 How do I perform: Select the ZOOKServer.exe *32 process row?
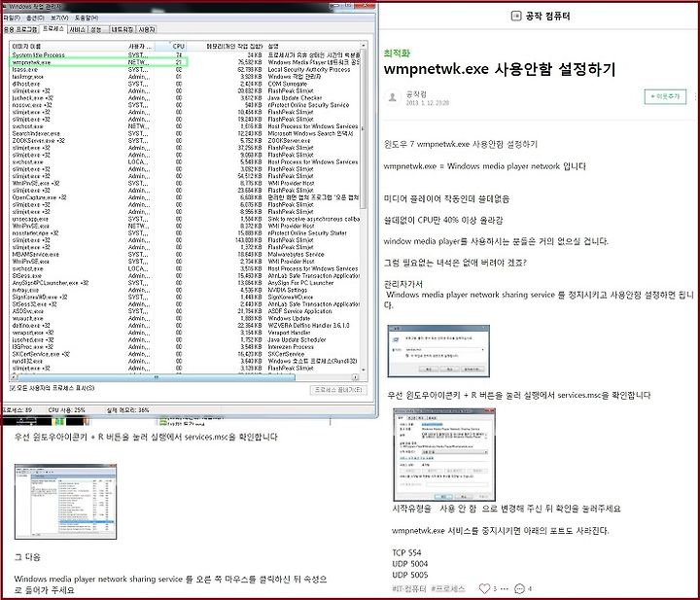coord(186,141)
